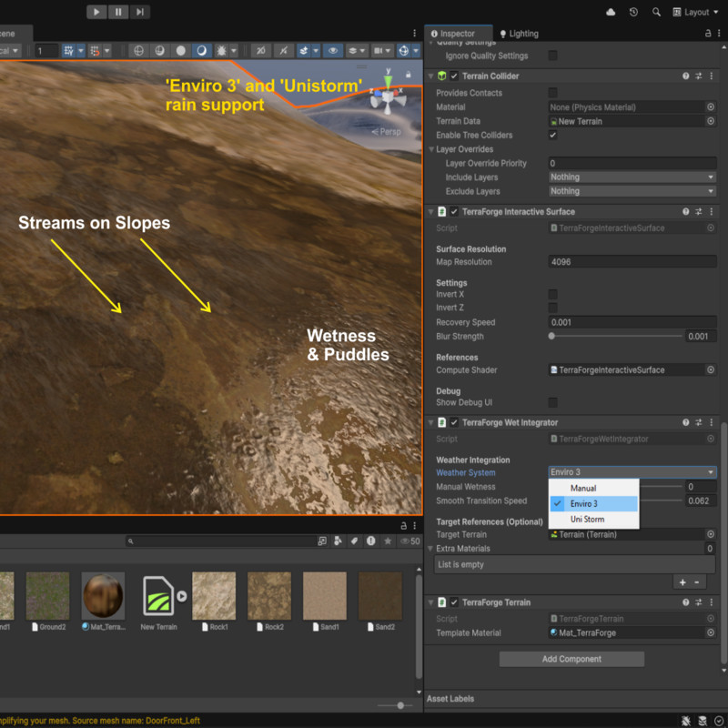Click the Project panel search field
The image size is (728, 728).
[220, 541]
